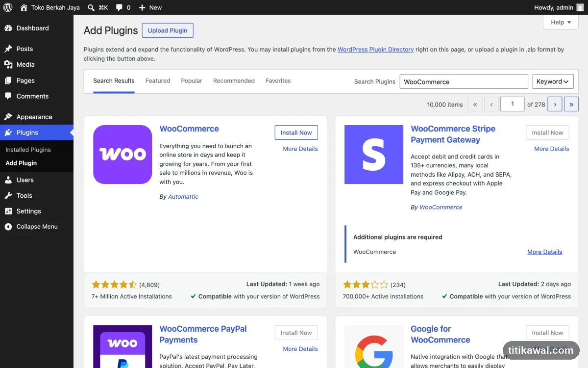Go to next page of results
The height and width of the screenshot is (368, 588).
[555, 104]
